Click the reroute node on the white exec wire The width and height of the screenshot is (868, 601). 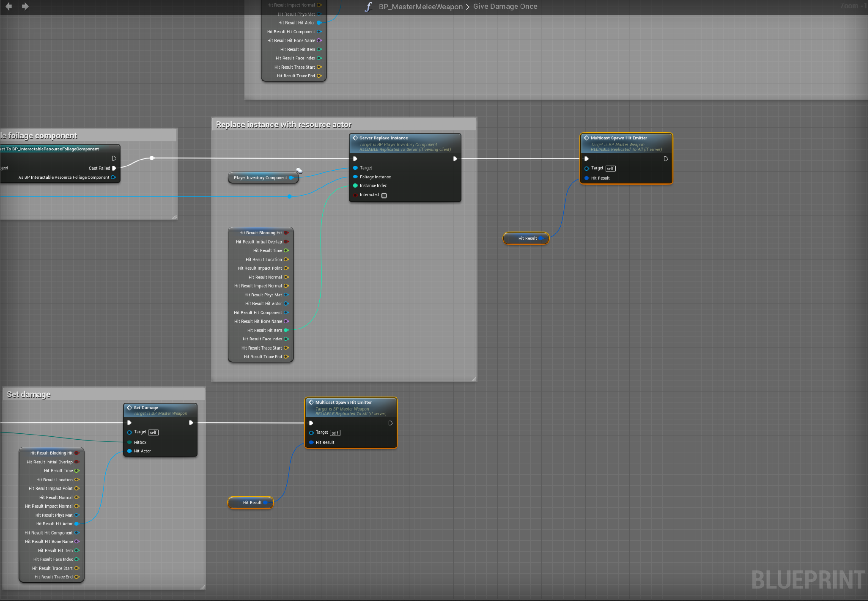[x=152, y=158]
